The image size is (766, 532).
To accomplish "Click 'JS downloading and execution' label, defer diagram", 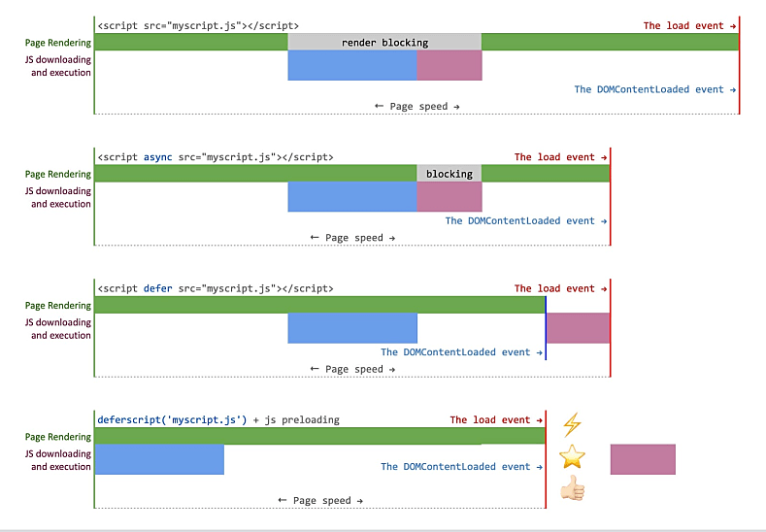I will click(x=57, y=329).
